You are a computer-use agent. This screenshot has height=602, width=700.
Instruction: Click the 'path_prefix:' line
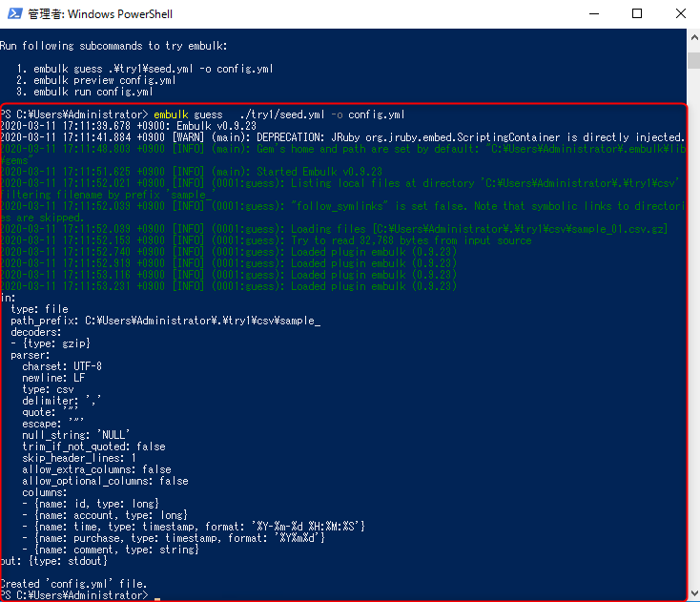pos(166,321)
